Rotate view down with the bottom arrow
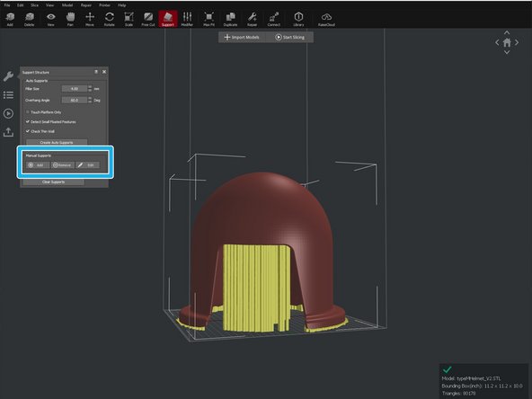The width and height of the screenshot is (532, 399). [x=507, y=52]
